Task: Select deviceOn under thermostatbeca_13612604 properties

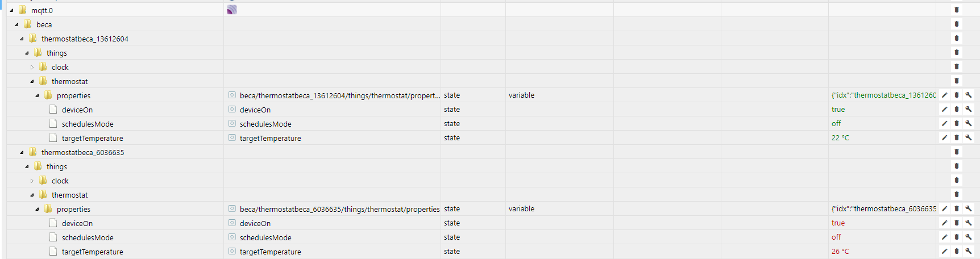Action: [77, 110]
